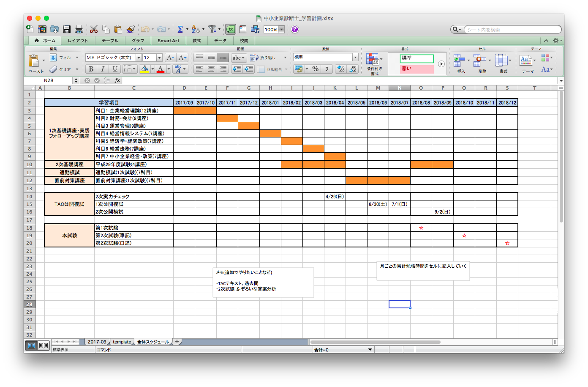This screenshot has width=588, height=387.
Task: Toggle middle vertical alignment
Action: pyautogui.click(x=211, y=58)
